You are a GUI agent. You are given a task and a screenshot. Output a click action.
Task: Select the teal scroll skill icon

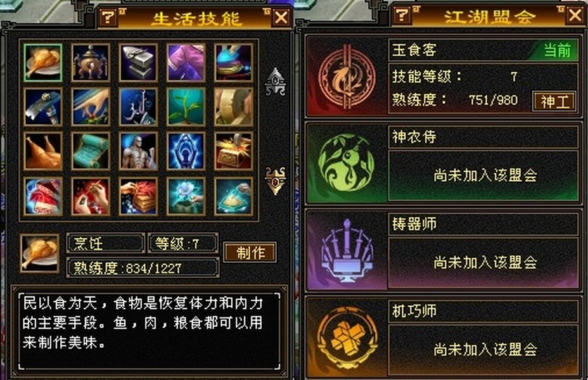(91, 151)
